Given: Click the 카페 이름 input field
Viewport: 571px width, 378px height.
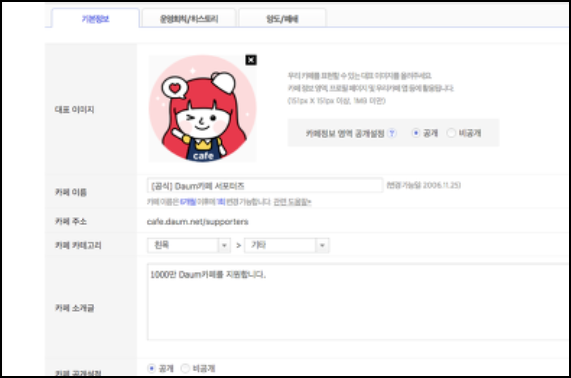Looking at the screenshot, I should click(265, 186).
